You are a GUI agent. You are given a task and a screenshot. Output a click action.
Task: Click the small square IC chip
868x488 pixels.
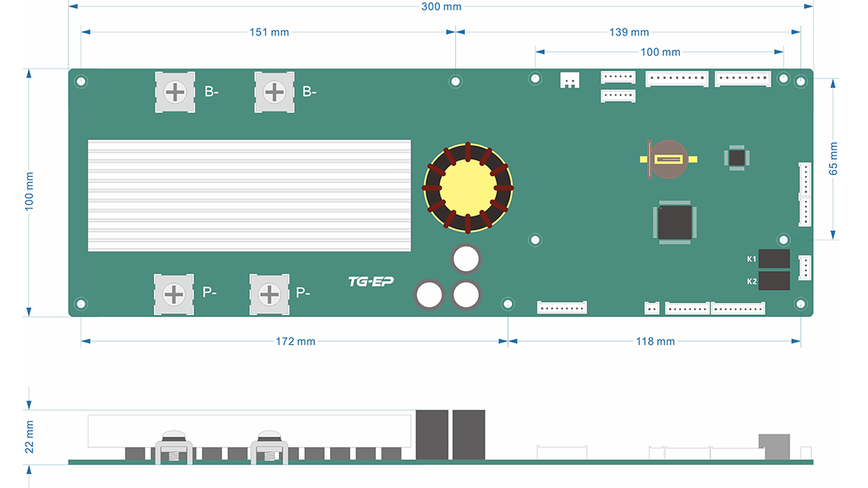(736, 157)
